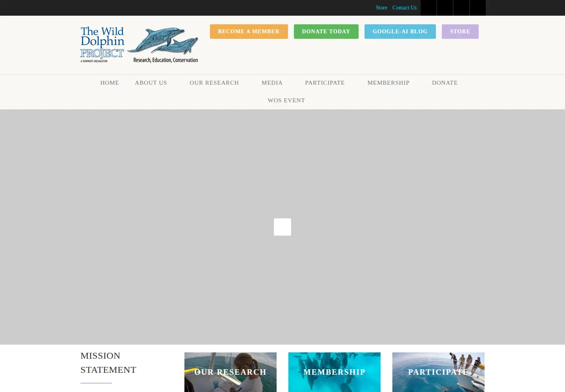The width and height of the screenshot is (565, 392).
Task: Open the Contact Us link
Action: pos(405,8)
